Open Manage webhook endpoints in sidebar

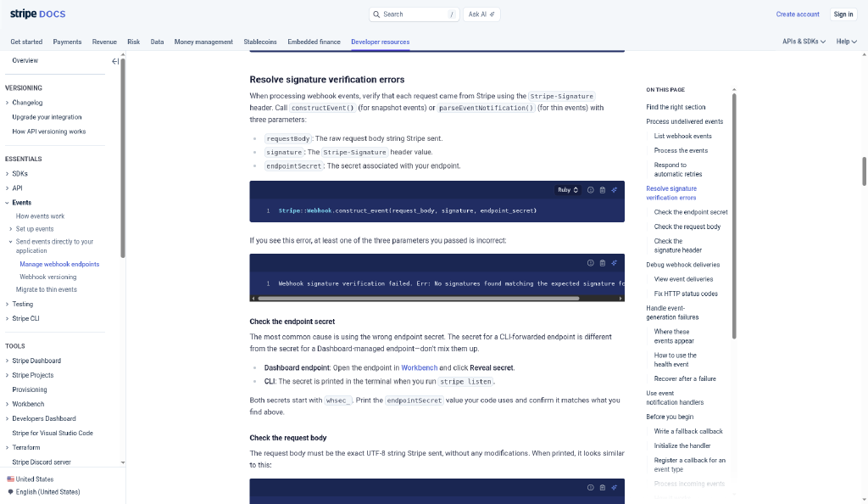coord(59,264)
